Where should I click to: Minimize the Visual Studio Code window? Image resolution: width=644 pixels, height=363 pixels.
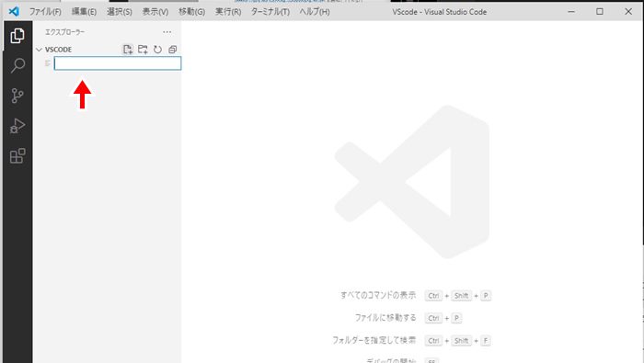tap(571, 11)
